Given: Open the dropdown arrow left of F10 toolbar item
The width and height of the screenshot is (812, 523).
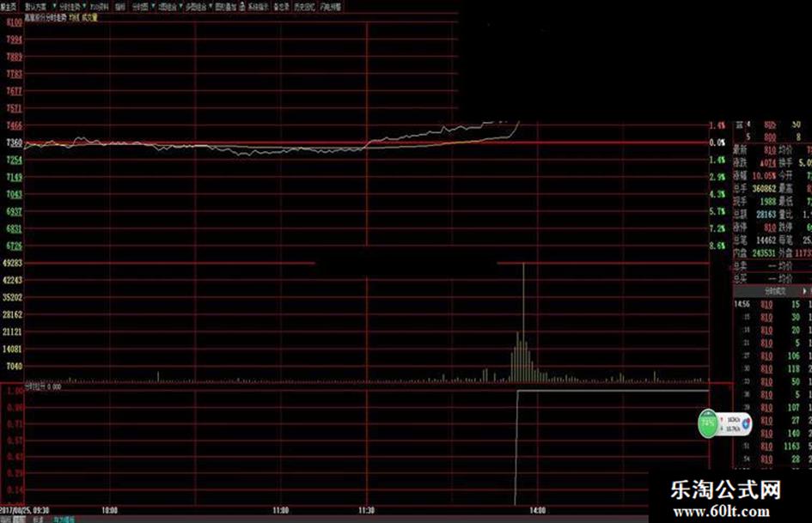Looking at the screenshot, I should coord(84,6).
